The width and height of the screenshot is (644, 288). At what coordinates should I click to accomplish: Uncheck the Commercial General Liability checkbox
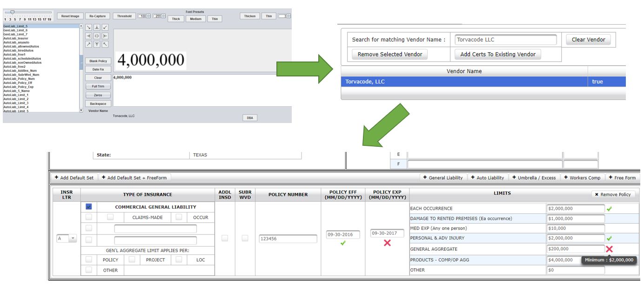(x=89, y=206)
